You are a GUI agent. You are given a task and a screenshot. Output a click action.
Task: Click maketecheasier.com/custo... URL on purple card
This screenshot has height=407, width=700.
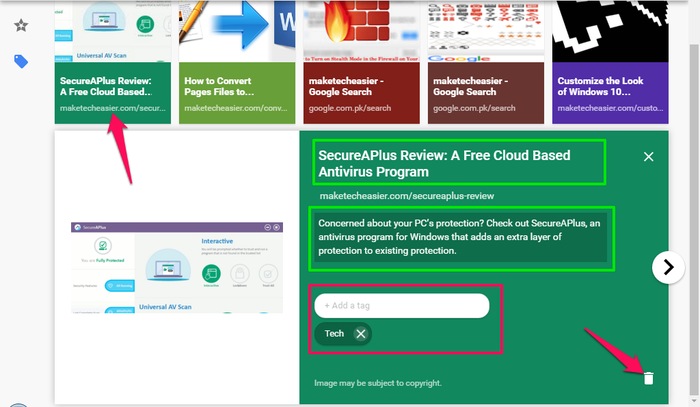(x=610, y=108)
